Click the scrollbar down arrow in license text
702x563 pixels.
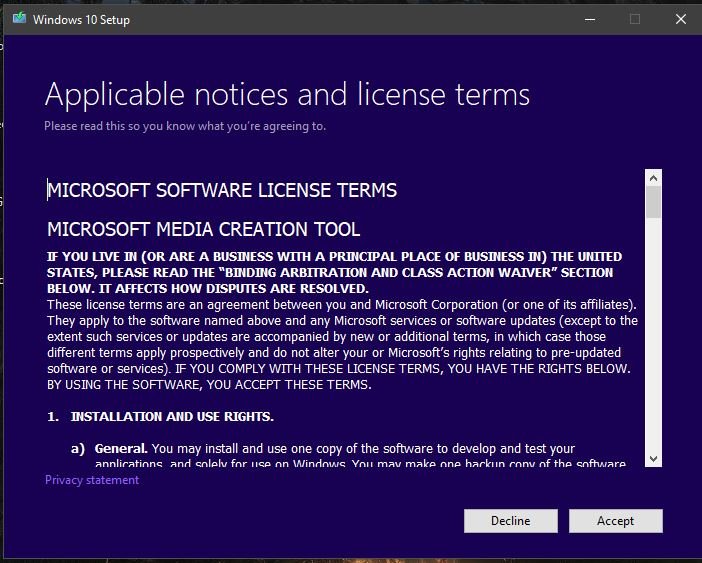[653, 459]
